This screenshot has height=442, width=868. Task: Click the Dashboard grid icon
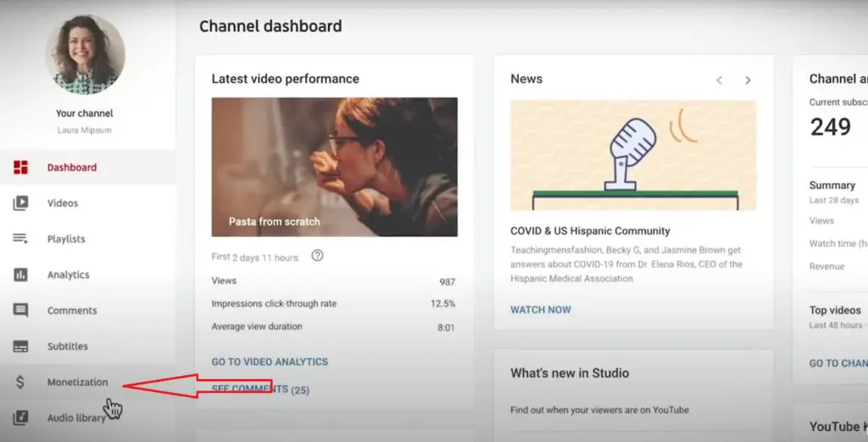20,168
